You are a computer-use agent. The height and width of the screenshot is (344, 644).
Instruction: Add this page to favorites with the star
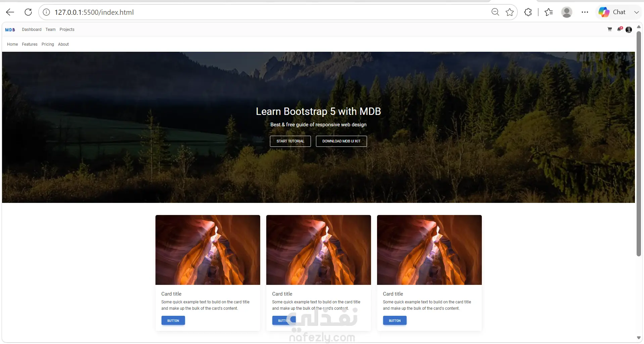(x=510, y=12)
